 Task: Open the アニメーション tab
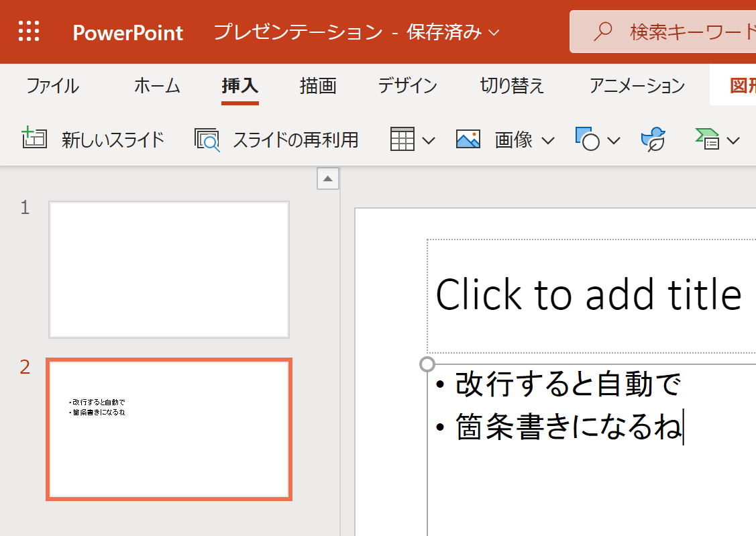pos(637,86)
